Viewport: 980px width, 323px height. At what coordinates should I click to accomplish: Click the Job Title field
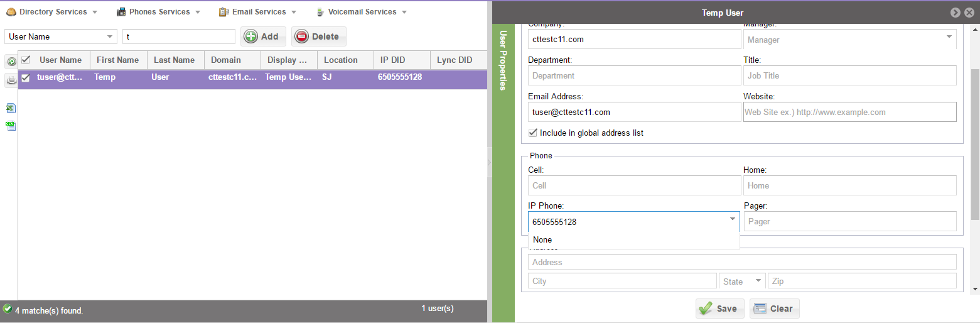click(x=850, y=75)
